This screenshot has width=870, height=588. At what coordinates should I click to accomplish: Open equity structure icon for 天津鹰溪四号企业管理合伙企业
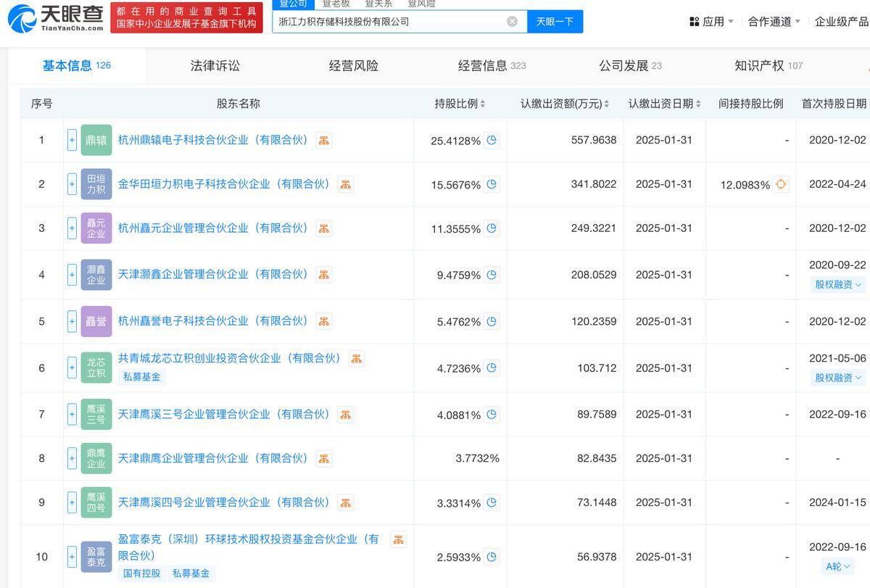point(346,502)
